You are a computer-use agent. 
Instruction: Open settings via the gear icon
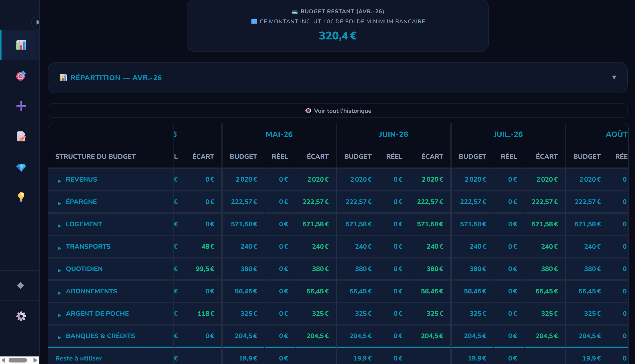pyautogui.click(x=21, y=316)
